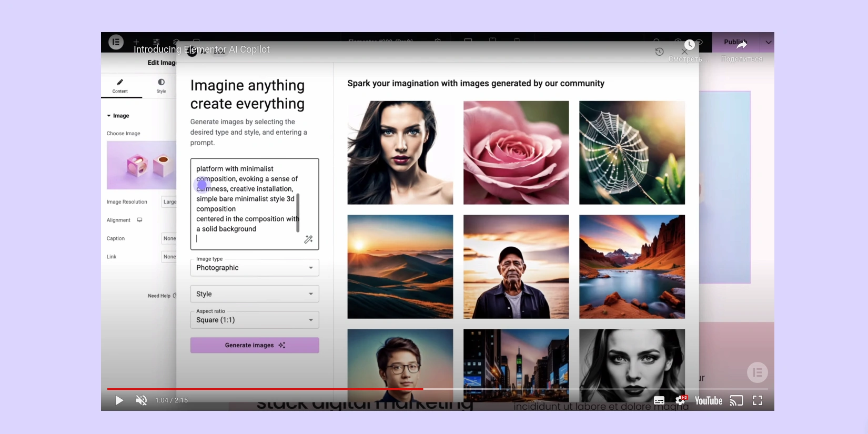
Task: Select the pink rose community image
Action: pos(516,153)
